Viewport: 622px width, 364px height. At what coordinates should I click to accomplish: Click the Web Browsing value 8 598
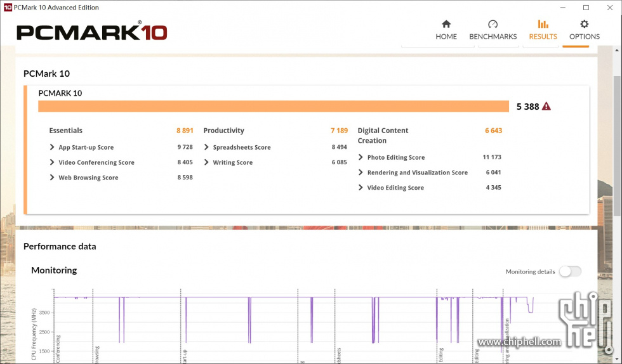click(x=185, y=177)
